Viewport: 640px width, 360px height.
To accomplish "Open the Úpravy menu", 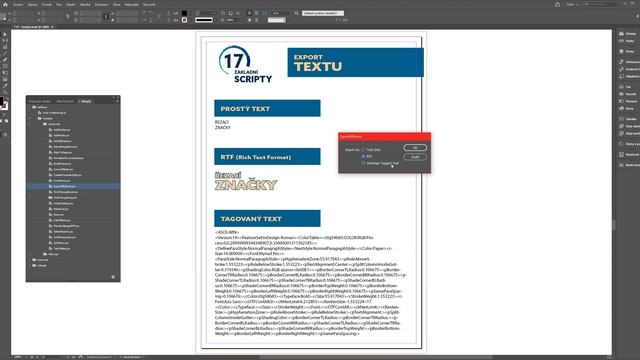I will pyautogui.click(x=33, y=4).
